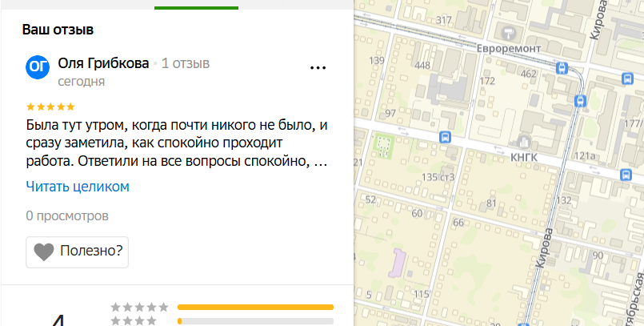Mark the review as Полезно

(x=78, y=252)
